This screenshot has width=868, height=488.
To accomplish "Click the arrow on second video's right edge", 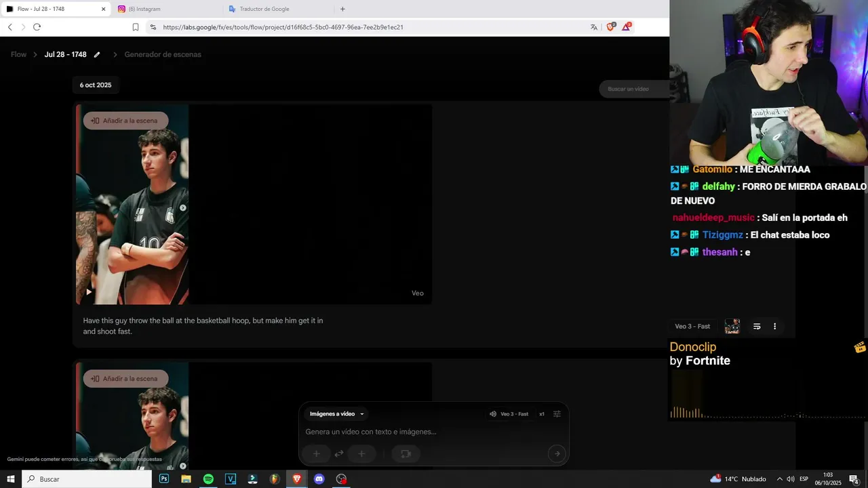I will coord(182,466).
